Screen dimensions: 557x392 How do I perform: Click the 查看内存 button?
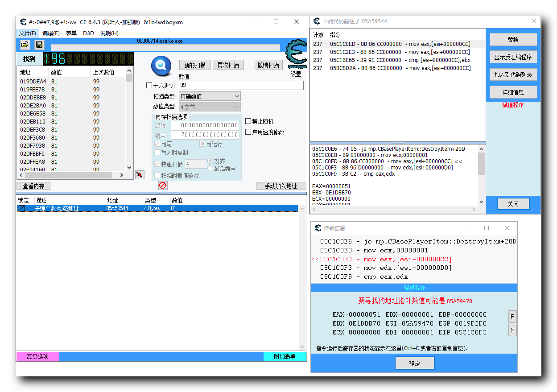34,186
